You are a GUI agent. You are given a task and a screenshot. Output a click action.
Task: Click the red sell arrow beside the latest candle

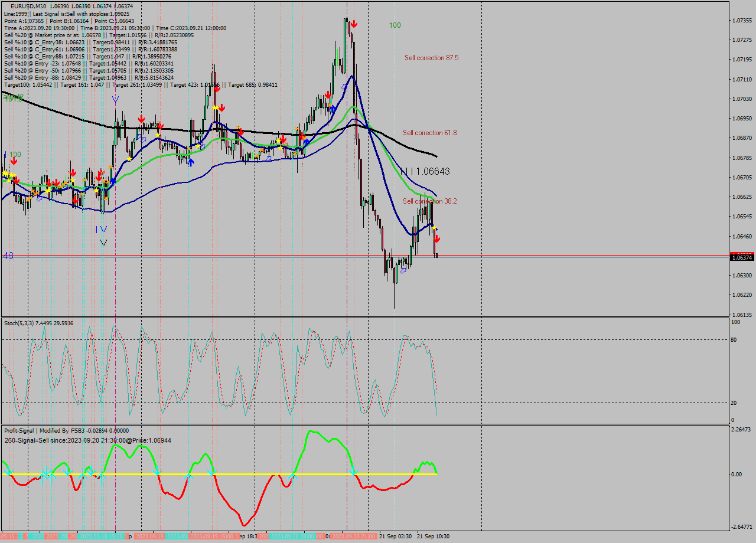click(x=437, y=238)
